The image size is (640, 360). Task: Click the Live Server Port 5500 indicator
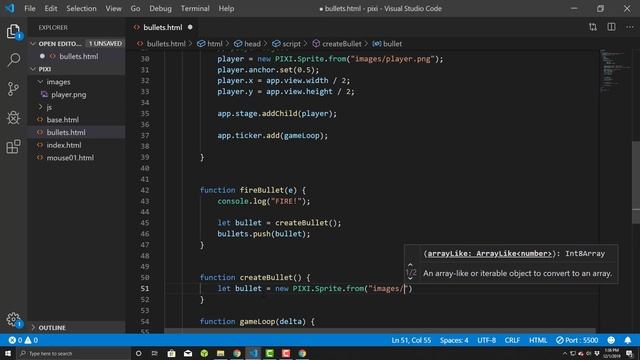click(577, 340)
